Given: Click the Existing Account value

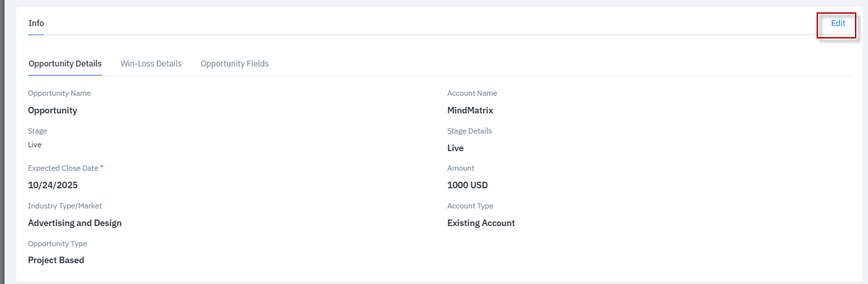Looking at the screenshot, I should click(x=481, y=223).
